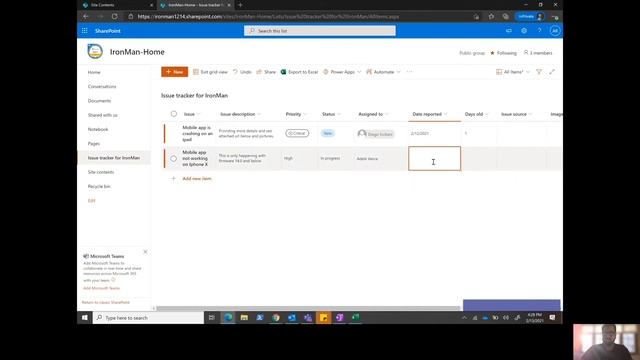Click the Undo toolbar command
The image size is (640, 360).
(x=242, y=72)
